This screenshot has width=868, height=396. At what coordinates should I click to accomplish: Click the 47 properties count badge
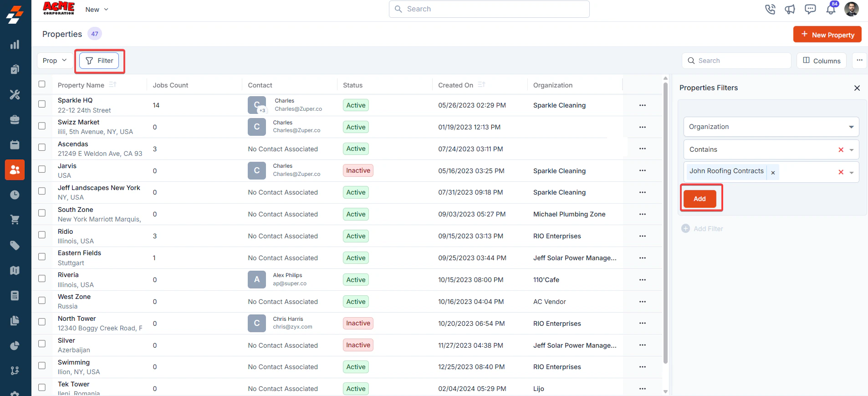[95, 34]
